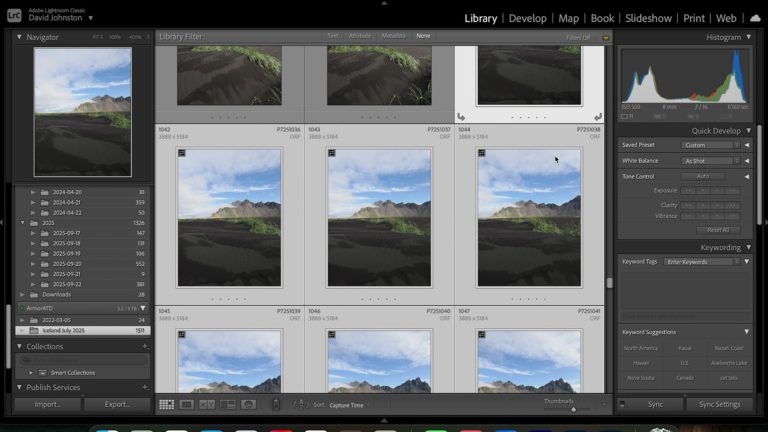Open Survey view from toolbar
The image size is (768, 432).
click(228, 404)
